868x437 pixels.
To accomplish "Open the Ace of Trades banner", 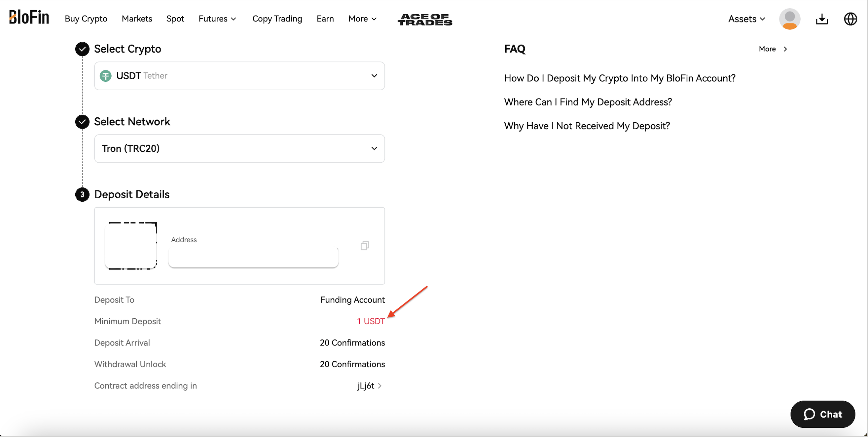I will (425, 20).
